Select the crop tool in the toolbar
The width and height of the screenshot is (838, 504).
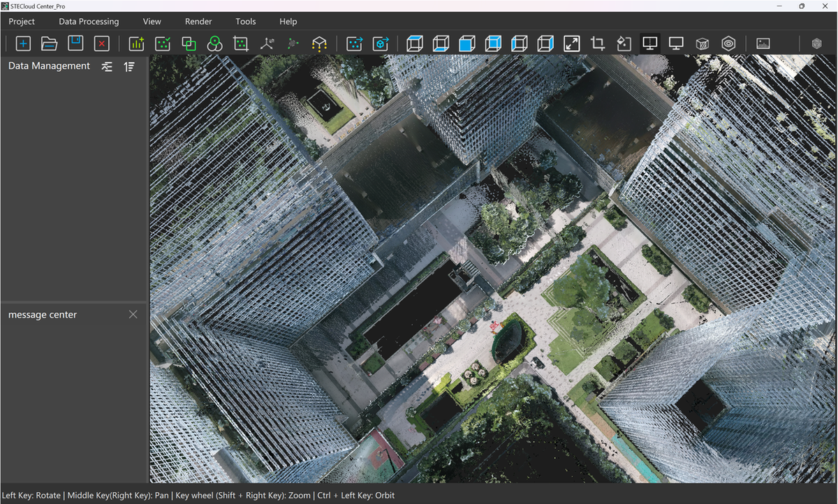(x=598, y=44)
